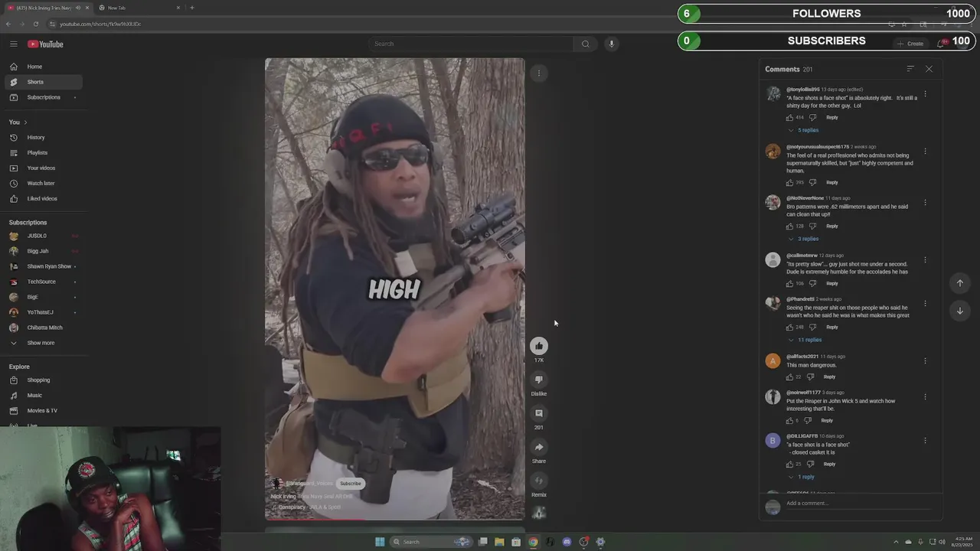Viewport: 980px width, 551px height.
Task: Expand the You section chevron
Action: pos(25,122)
